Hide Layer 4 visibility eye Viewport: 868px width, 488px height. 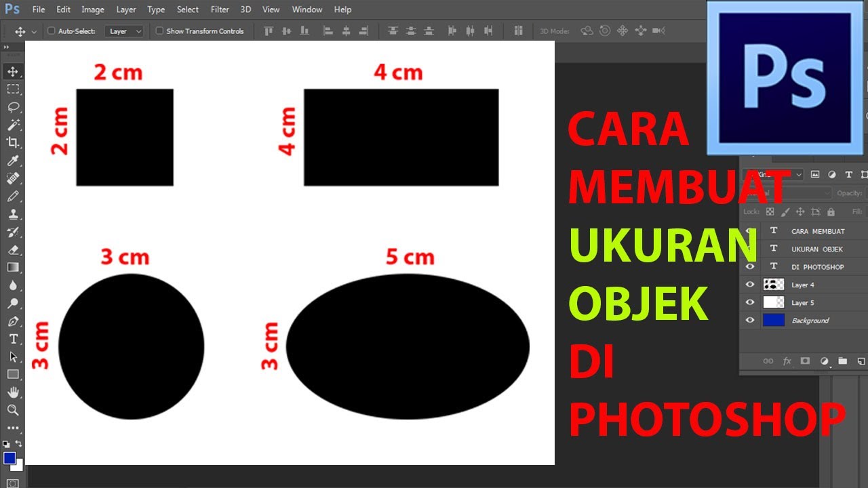[750, 285]
